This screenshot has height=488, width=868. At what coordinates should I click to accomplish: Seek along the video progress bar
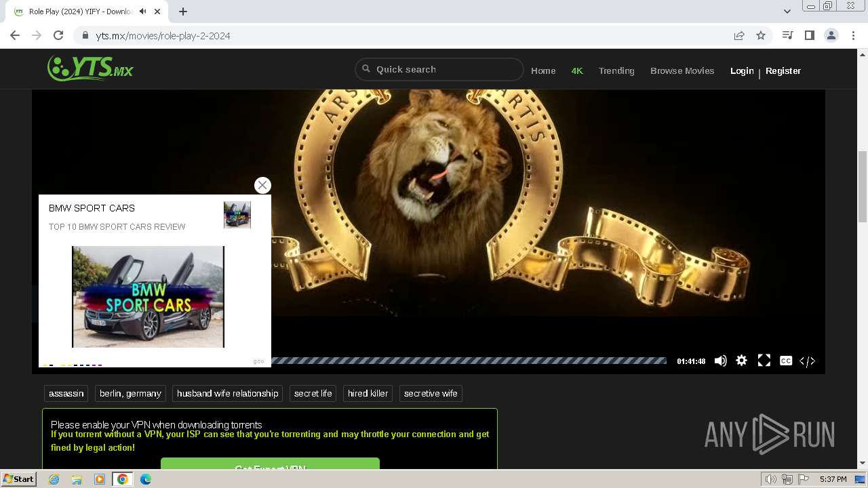click(469, 361)
